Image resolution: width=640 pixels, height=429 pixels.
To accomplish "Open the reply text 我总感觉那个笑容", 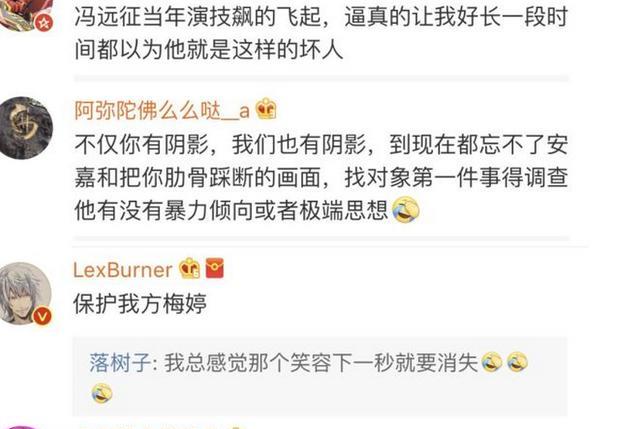I will [x=320, y=362].
